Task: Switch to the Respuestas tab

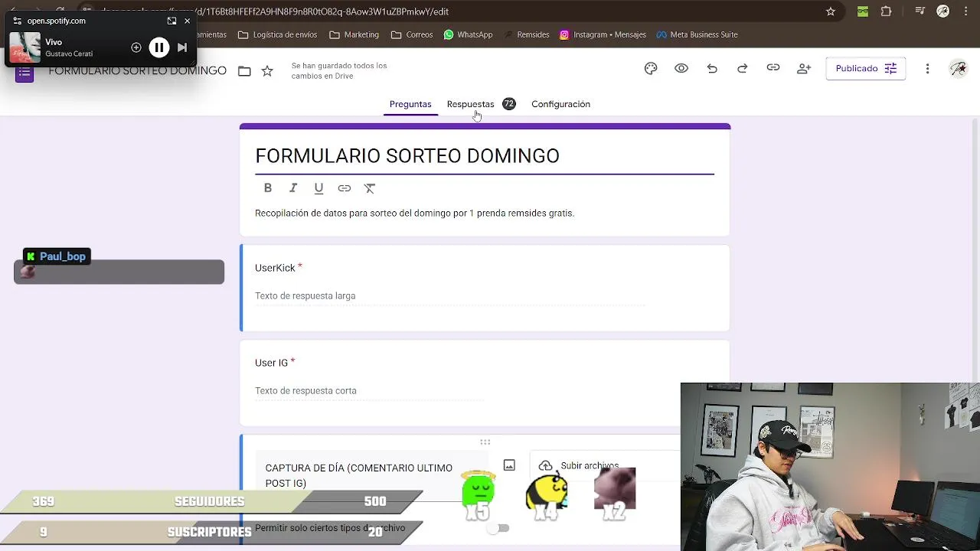Action: [x=470, y=104]
